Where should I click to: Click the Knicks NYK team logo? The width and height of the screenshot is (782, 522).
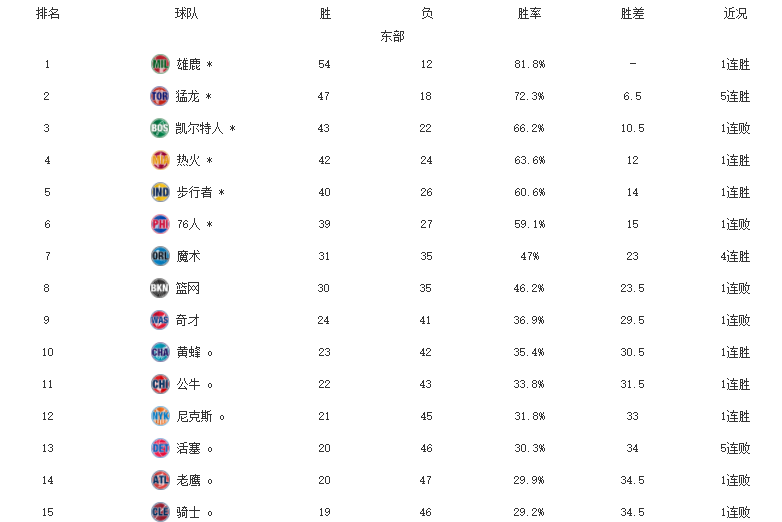160,416
